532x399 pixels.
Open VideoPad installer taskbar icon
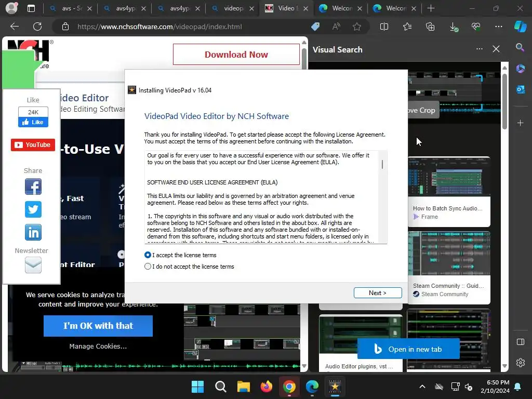(335, 387)
